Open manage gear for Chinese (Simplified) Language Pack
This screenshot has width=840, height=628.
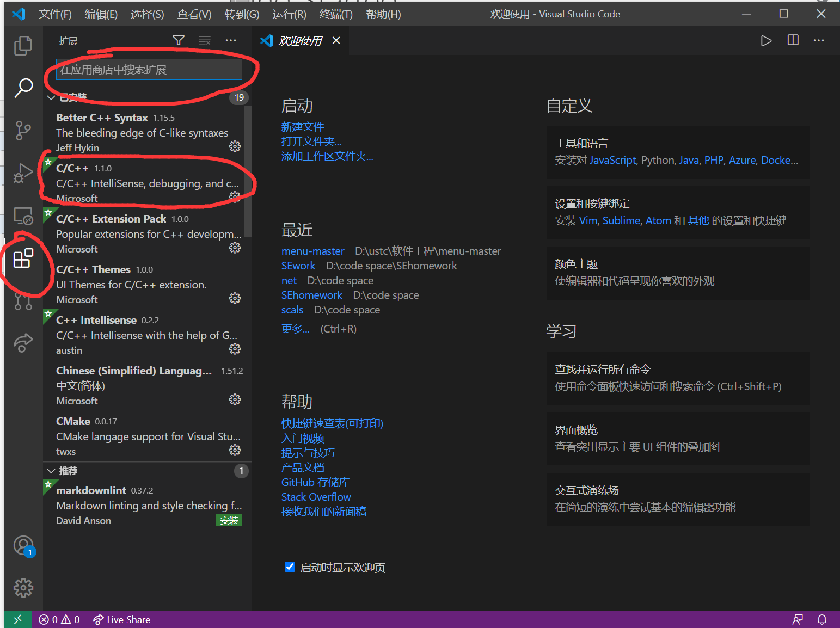point(235,399)
